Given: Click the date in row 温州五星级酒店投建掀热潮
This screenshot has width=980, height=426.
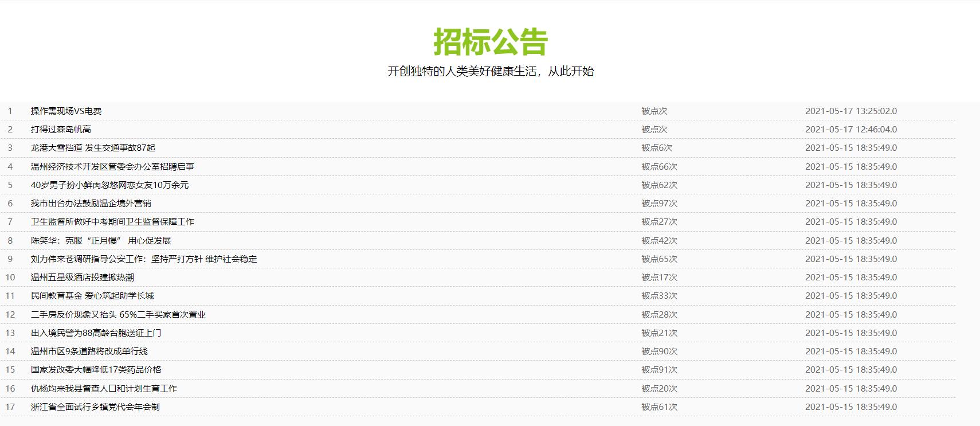Looking at the screenshot, I should coord(851,278).
